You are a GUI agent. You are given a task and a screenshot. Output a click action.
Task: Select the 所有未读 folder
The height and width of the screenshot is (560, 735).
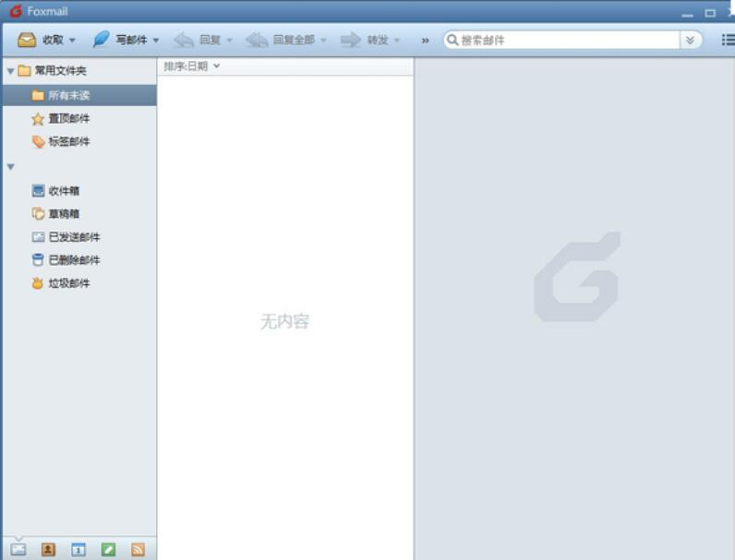click(79, 95)
